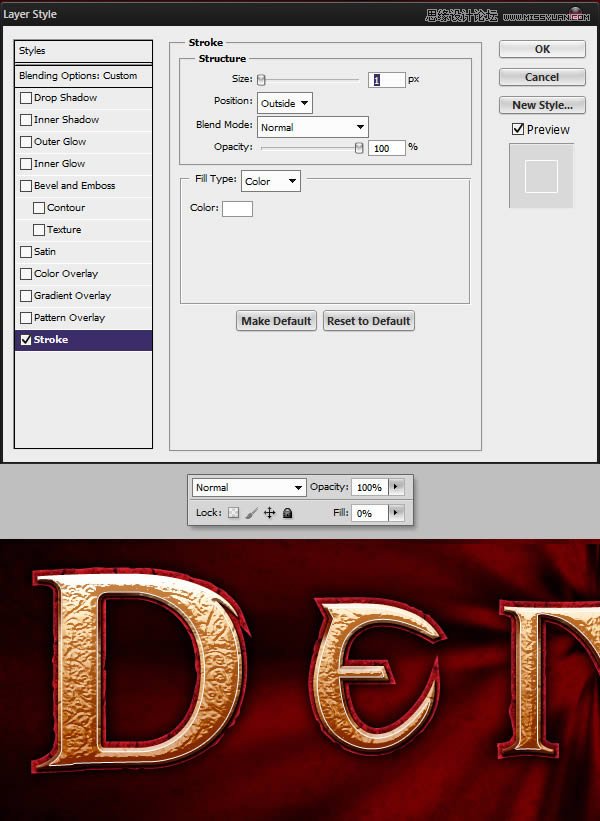
Task: Click the OK button
Action: click(x=542, y=49)
